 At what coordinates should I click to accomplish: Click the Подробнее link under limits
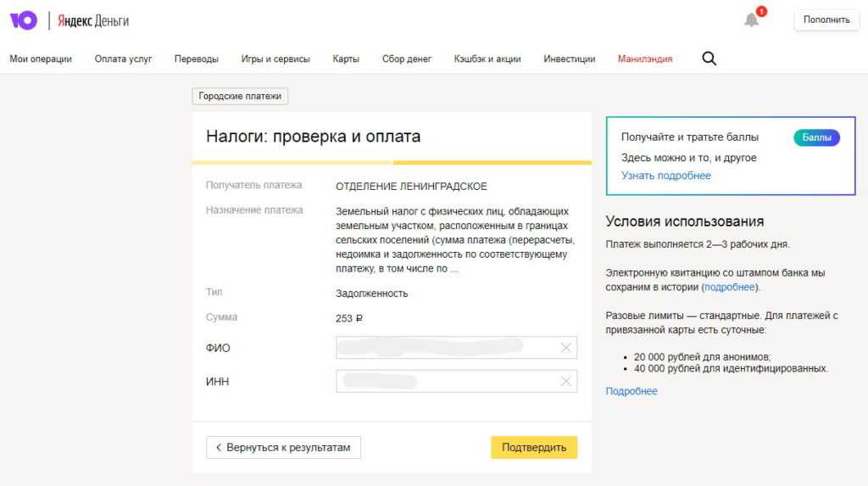tap(631, 391)
